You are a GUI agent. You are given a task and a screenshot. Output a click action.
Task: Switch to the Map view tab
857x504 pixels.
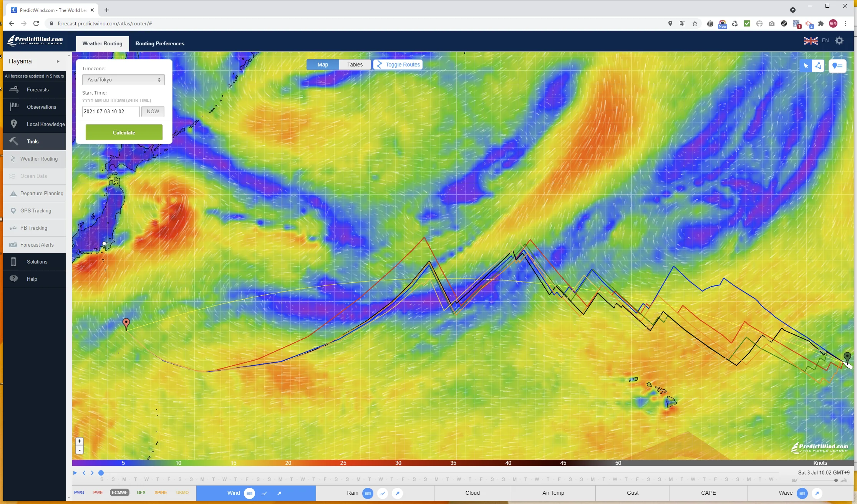(x=323, y=65)
